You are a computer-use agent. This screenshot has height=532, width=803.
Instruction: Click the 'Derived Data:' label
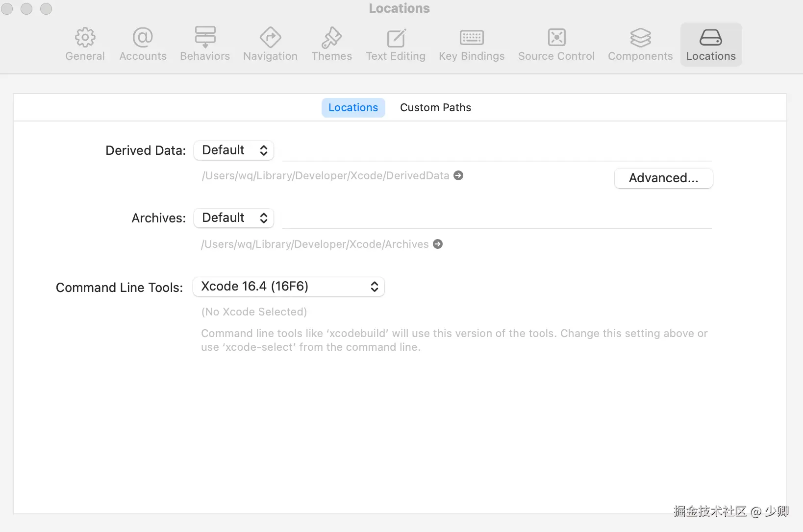pos(146,150)
